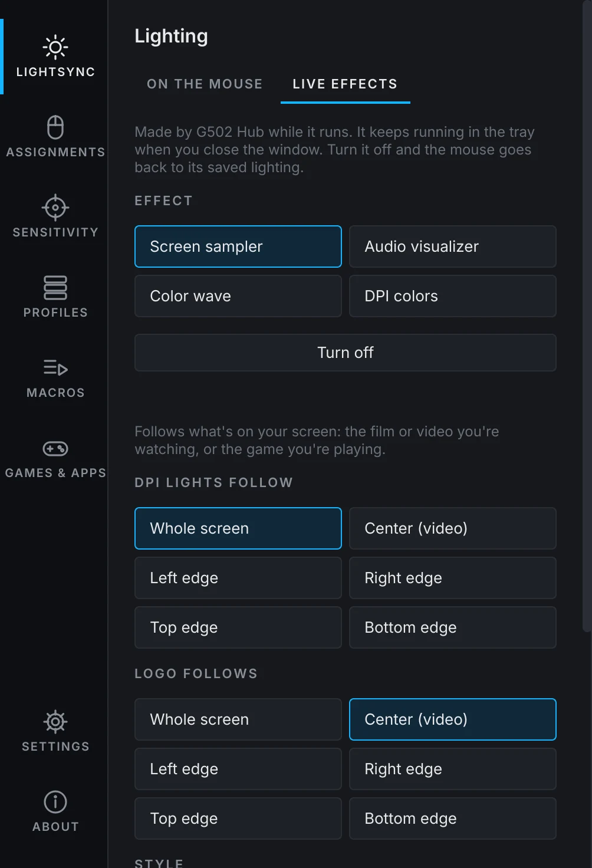Choose the Screen sampler effect
Screen dimensions: 592x868
pyautogui.click(x=238, y=246)
